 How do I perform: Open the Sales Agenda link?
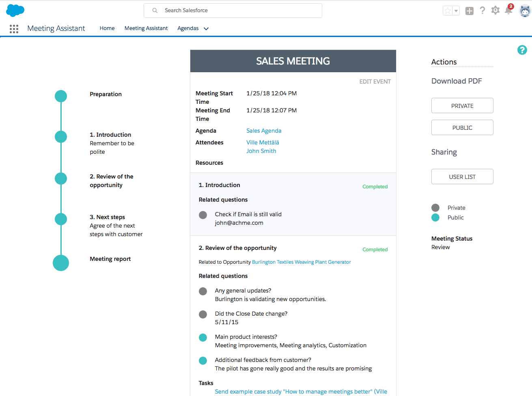pos(264,131)
